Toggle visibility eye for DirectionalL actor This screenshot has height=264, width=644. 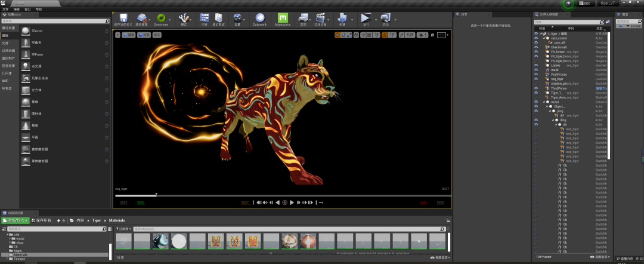coord(536,47)
